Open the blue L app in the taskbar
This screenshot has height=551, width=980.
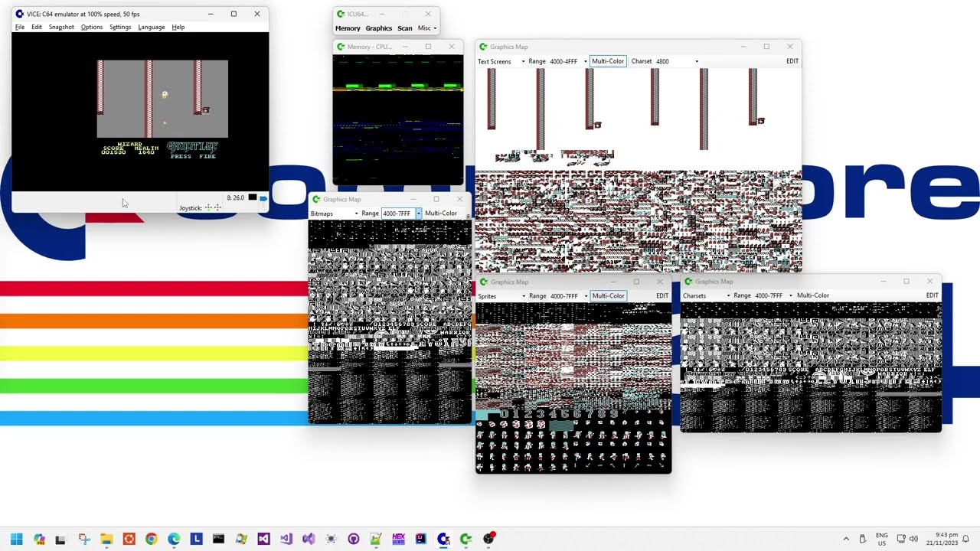coord(197,539)
